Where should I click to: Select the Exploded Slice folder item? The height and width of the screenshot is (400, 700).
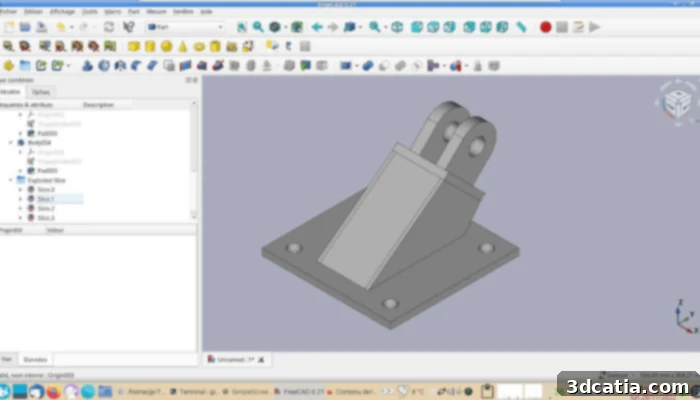46,180
